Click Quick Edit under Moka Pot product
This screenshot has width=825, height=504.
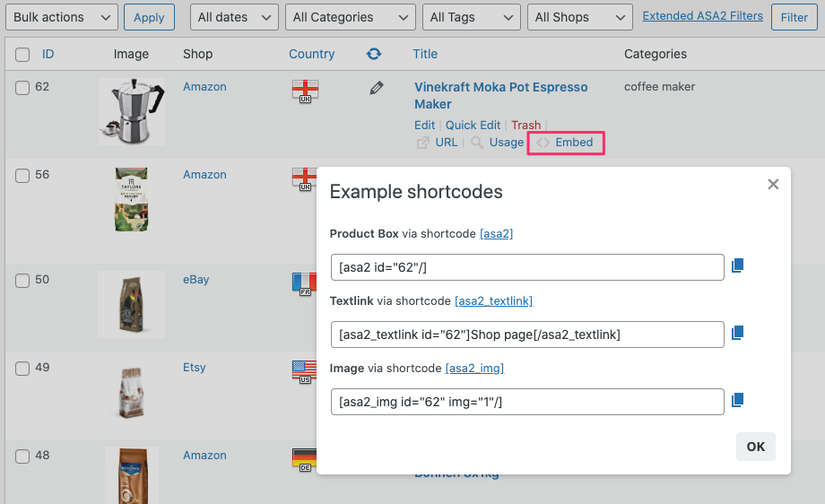pos(473,126)
